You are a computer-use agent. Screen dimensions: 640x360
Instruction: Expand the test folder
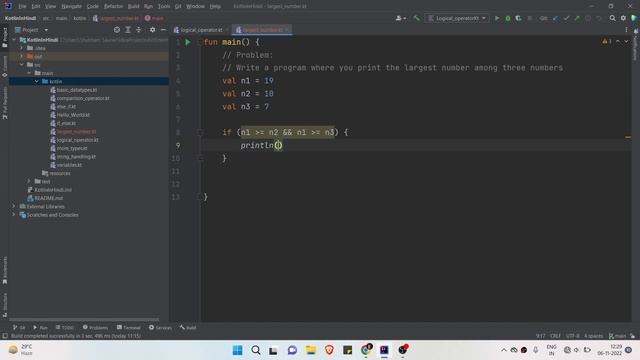pos(29,181)
